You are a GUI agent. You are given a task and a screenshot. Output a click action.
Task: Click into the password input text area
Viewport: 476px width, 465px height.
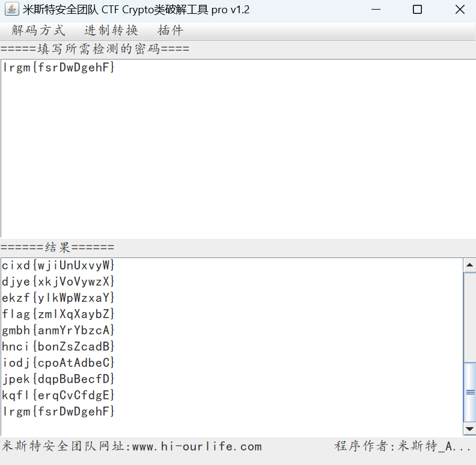click(x=238, y=149)
